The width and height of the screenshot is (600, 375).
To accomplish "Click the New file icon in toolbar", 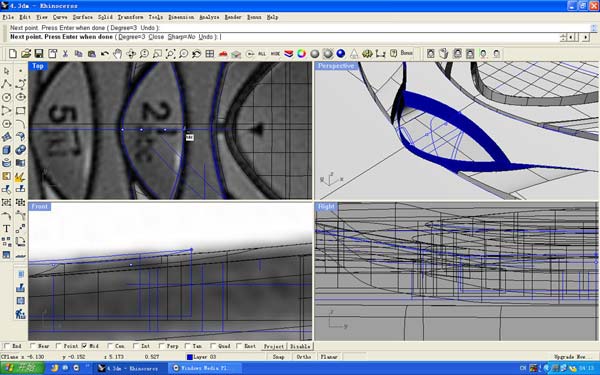I will 13,54.
